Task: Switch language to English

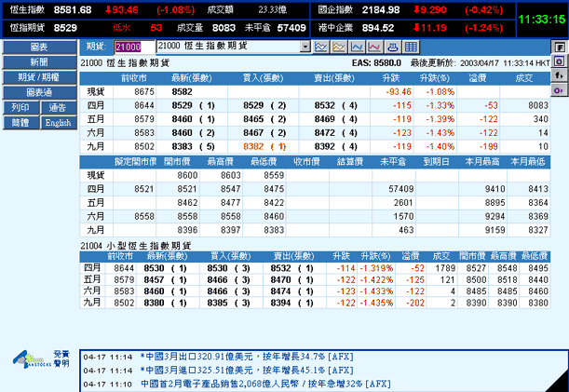Action: click(x=58, y=123)
